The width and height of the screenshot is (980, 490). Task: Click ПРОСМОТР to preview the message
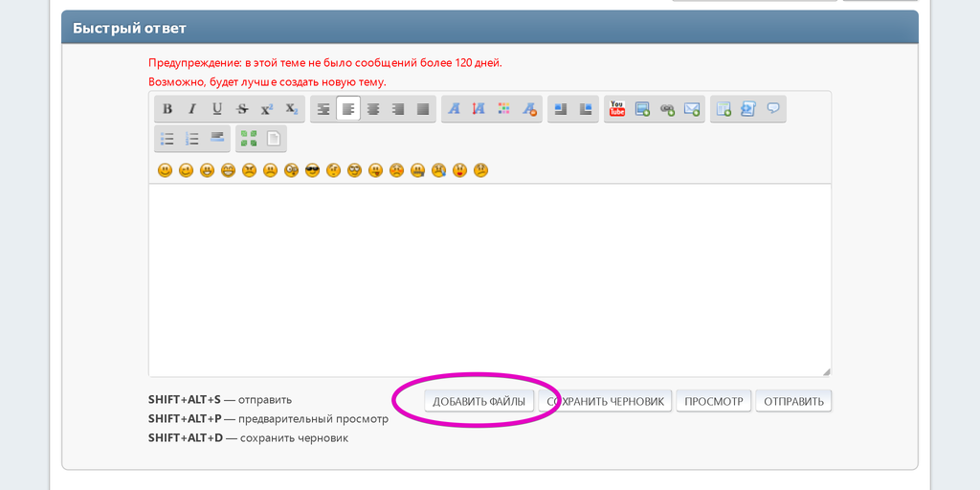tap(713, 401)
